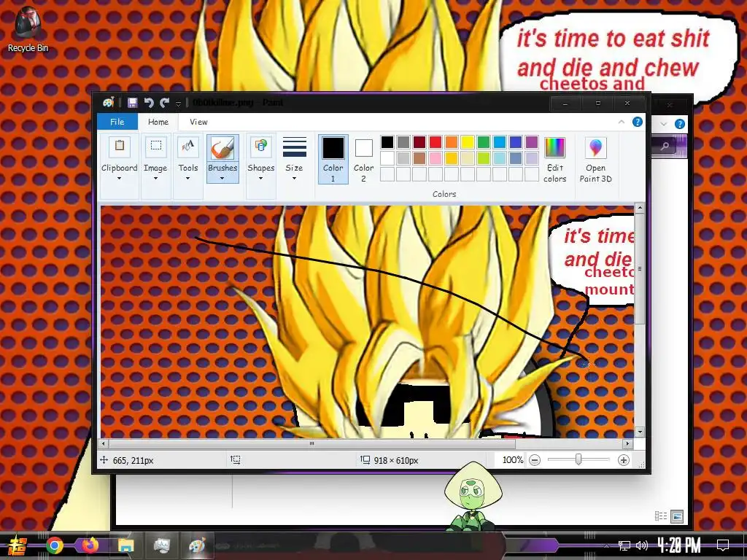Launch Google Chrome from taskbar
The image size is (747, 560).
tap(55, 545)
